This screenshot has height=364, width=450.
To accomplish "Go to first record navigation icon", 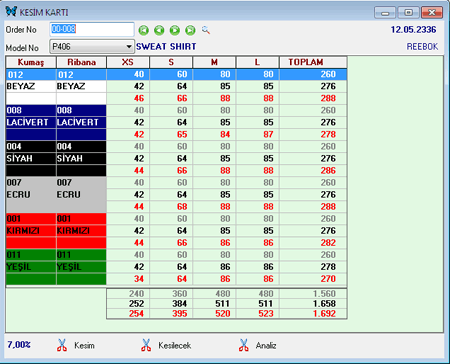I will click(144, 30).
